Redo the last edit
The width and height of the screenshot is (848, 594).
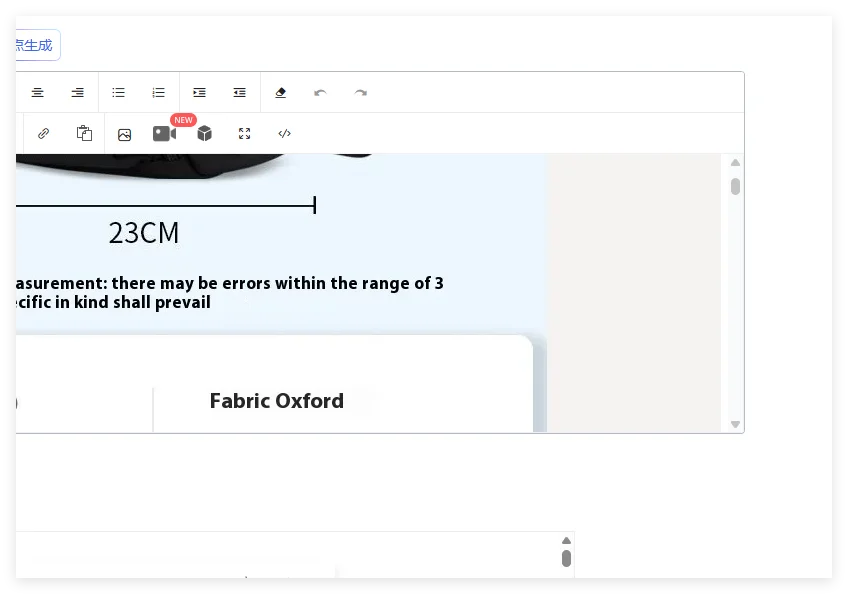point(361,93)
